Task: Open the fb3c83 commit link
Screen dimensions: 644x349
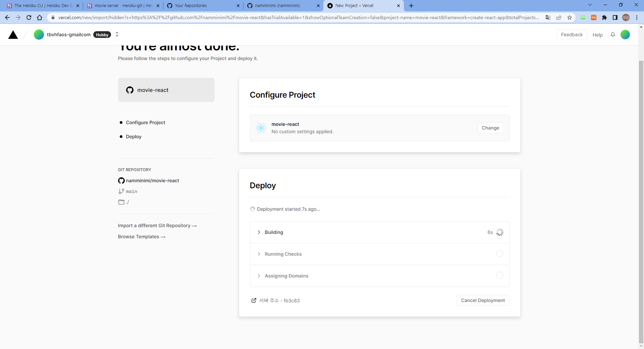Action: (x=279, y=301)
